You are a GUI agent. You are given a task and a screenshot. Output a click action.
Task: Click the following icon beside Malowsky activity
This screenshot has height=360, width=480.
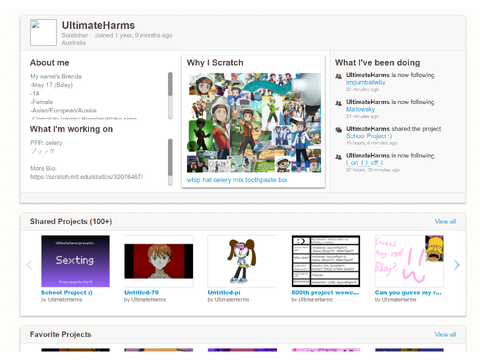click(x=338, y=103)
